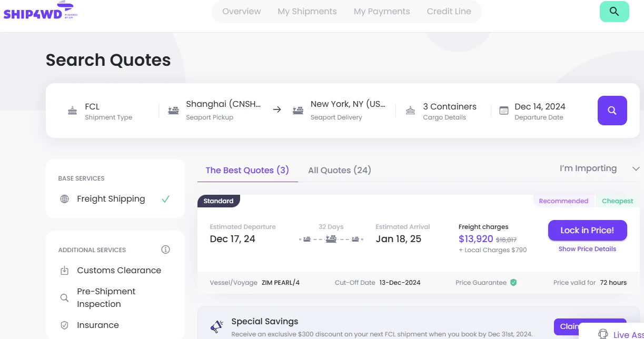644x339 pixels.
Task: Click the cargo details container icon
Action: click(410, 111)
